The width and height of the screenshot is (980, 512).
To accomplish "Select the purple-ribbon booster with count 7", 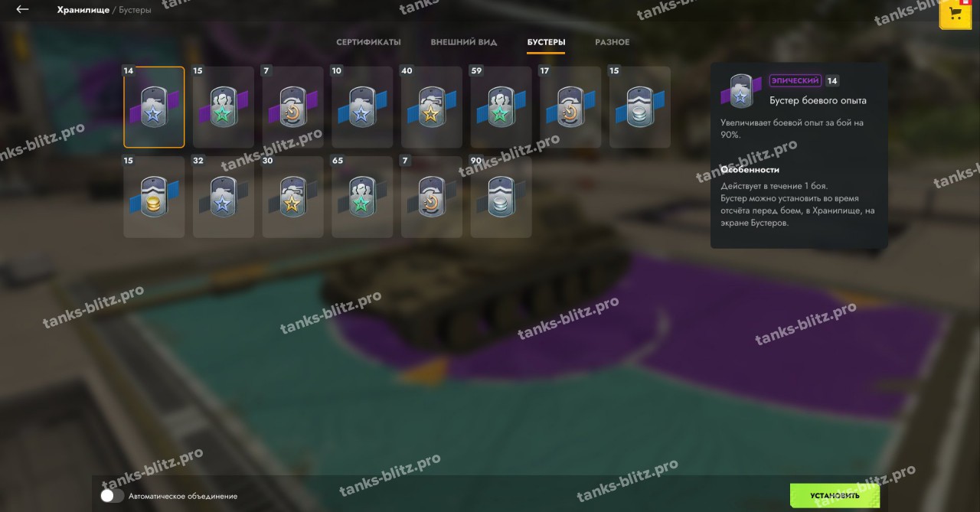I will tap(292, 107).
